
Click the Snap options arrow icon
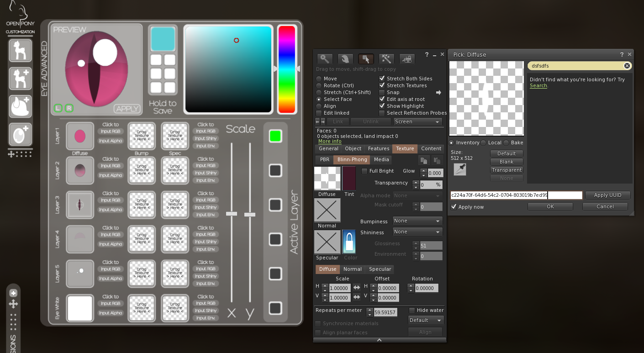438,93
